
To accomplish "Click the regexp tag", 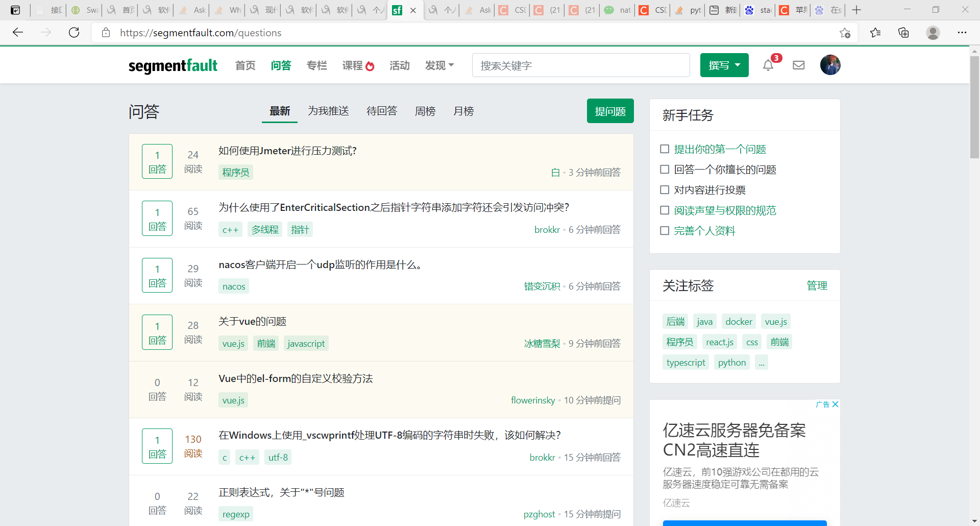I will (x=236, y=514).
